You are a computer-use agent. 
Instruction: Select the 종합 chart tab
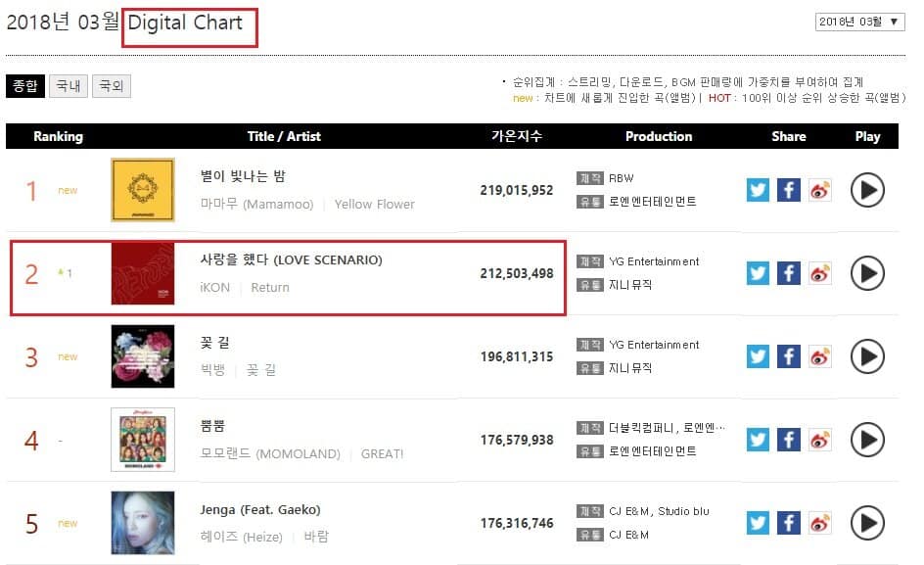tap(25, 86)
